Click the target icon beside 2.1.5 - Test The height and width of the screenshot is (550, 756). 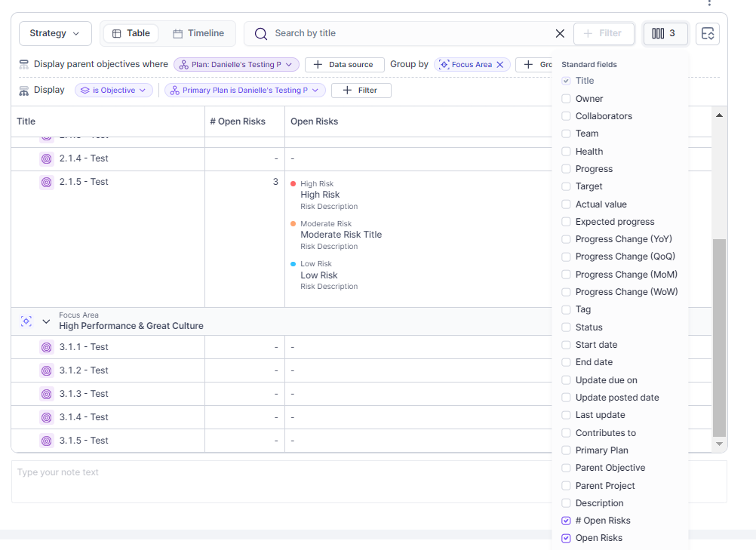(x=46, y=182)
